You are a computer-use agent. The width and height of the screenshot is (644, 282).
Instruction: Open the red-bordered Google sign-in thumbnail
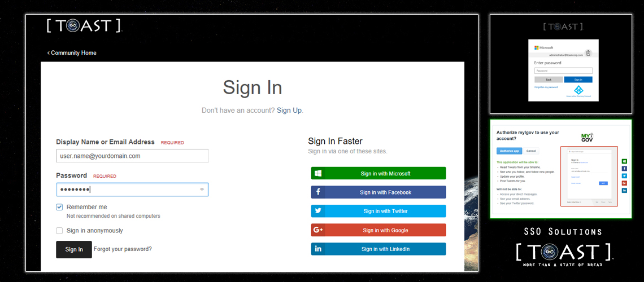point(589,176)
